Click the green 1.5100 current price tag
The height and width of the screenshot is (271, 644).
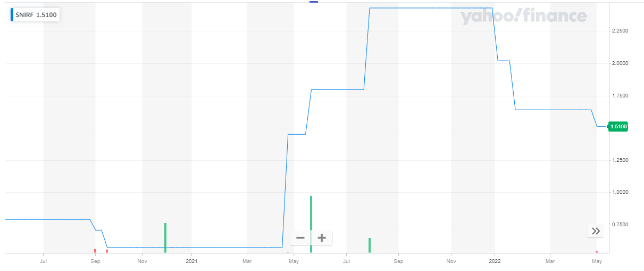[618, 127]
